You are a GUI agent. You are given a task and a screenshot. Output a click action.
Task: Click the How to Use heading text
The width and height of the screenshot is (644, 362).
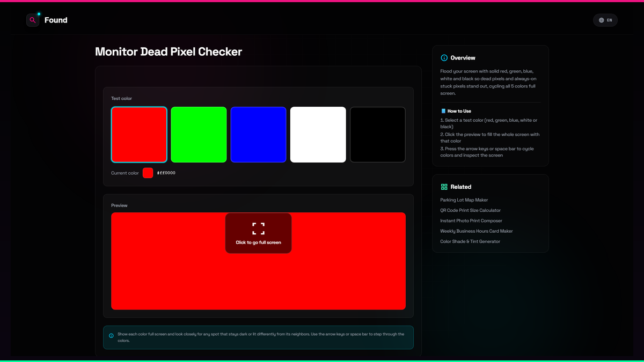pyautogui.click(x=459, y=111)
